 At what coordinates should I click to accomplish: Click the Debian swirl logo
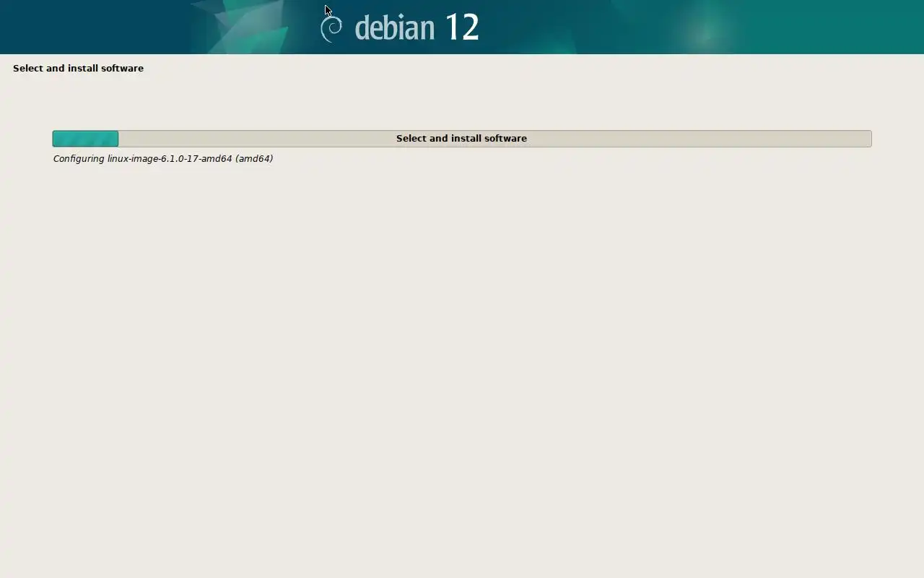tap(331, 28)
